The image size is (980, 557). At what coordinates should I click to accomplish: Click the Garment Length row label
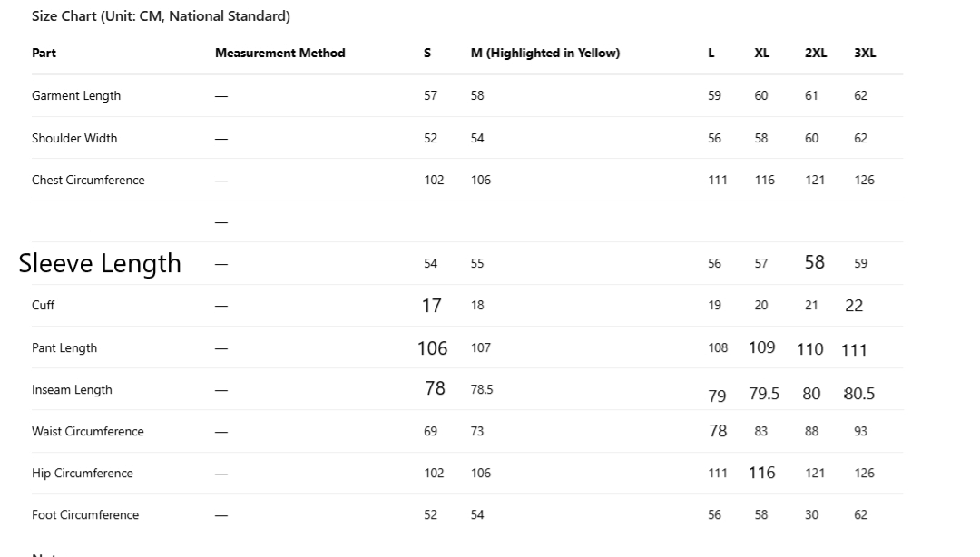(x=76, y=96)
